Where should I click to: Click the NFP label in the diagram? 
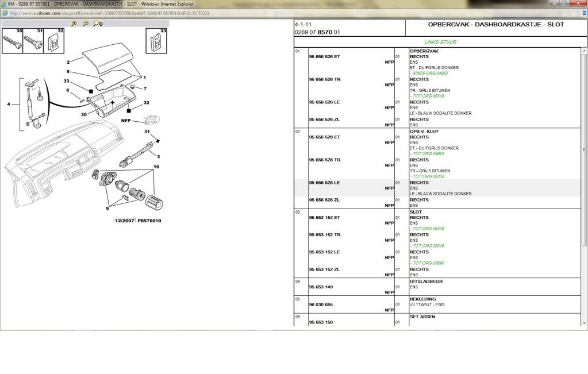pyautogui.click(x=126, y=121)
